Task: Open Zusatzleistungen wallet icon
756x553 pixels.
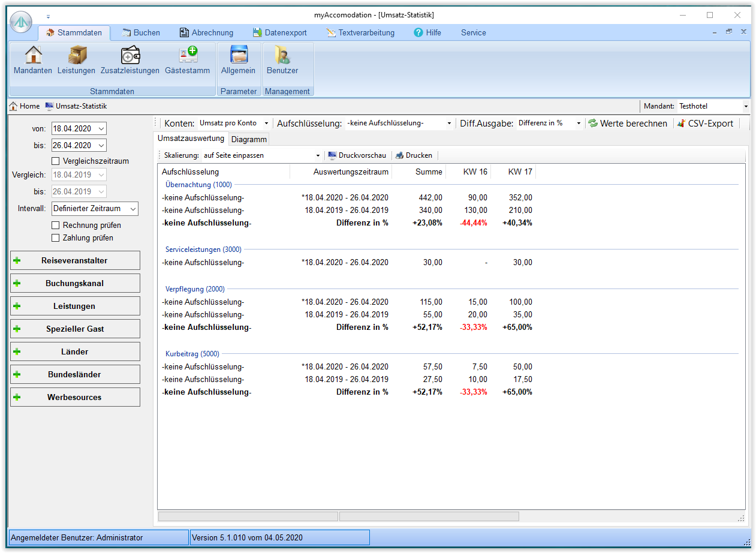Action: [130, 55]
